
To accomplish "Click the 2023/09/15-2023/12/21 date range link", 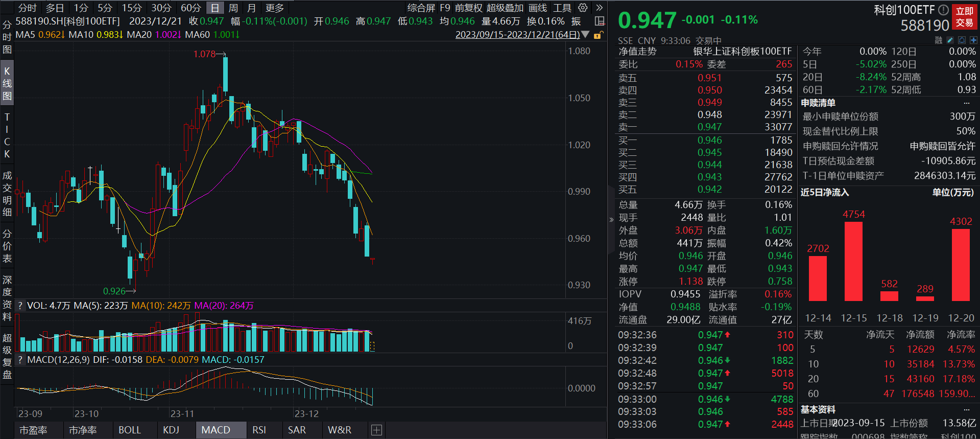I will 517,35.
